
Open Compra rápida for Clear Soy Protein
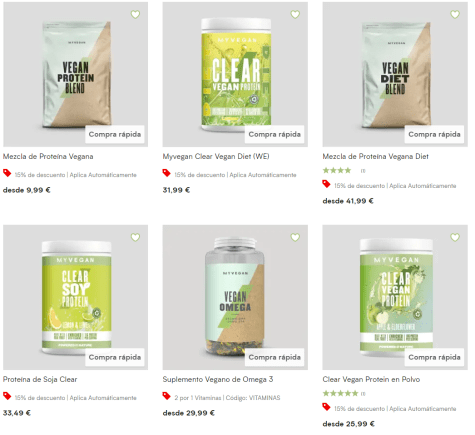pos(115,357)
